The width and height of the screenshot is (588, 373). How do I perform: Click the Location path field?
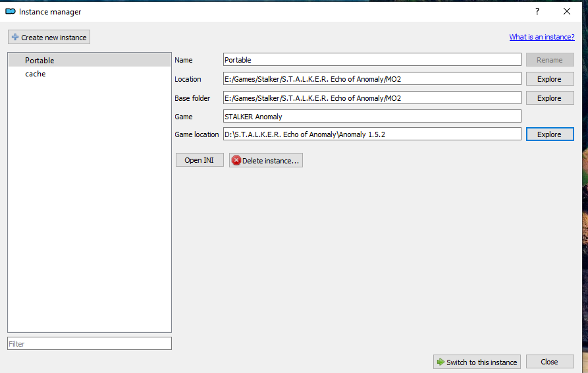point(372,79)
